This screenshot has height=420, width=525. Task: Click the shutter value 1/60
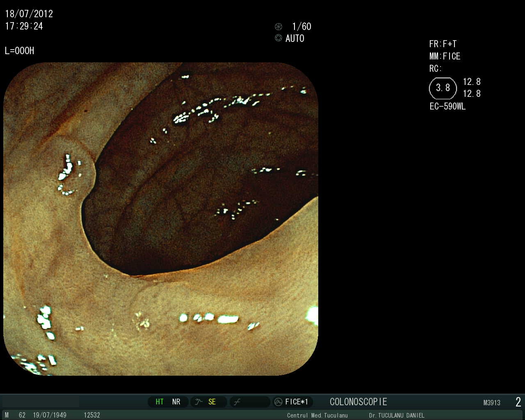click(x=301, y=27)
